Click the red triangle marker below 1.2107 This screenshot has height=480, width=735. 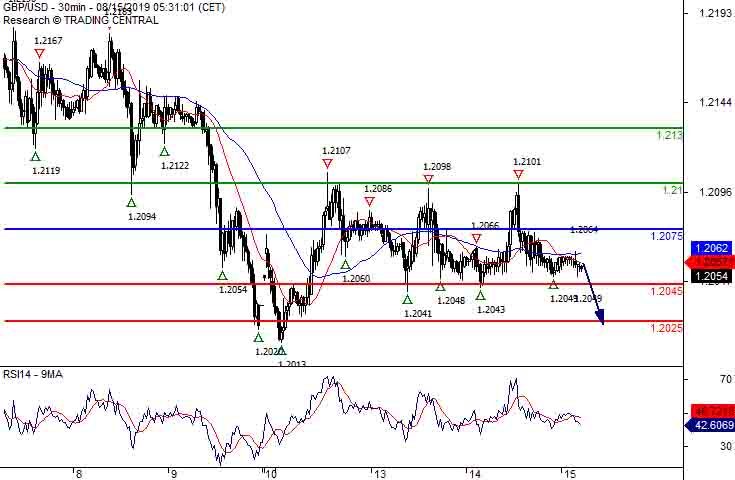click(x=327, y=164)
